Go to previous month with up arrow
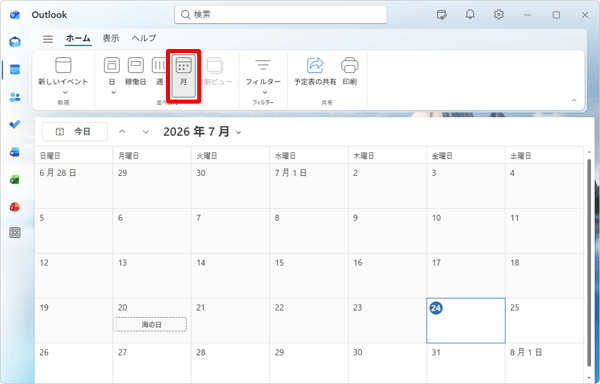This screenshot has width=600, height=384. click(122, 132)
